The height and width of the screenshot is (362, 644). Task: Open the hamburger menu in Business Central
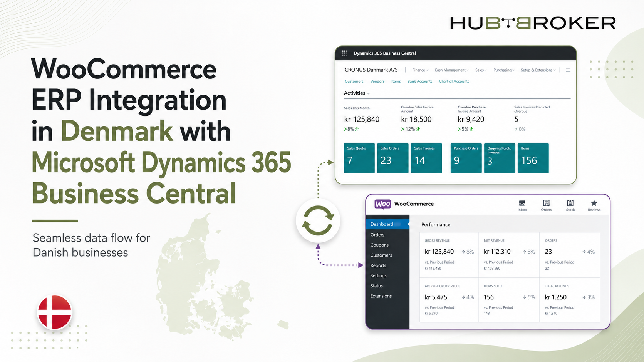coord(568,70)
